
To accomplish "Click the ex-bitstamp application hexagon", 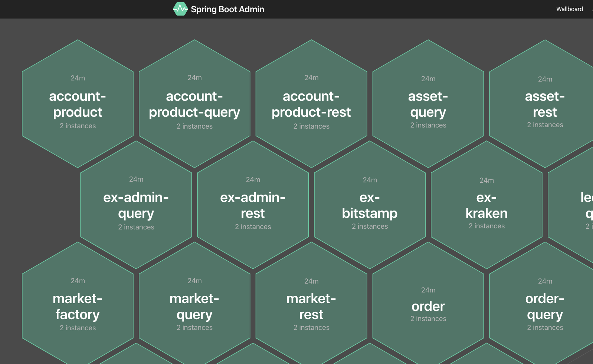I will [370, 205].
